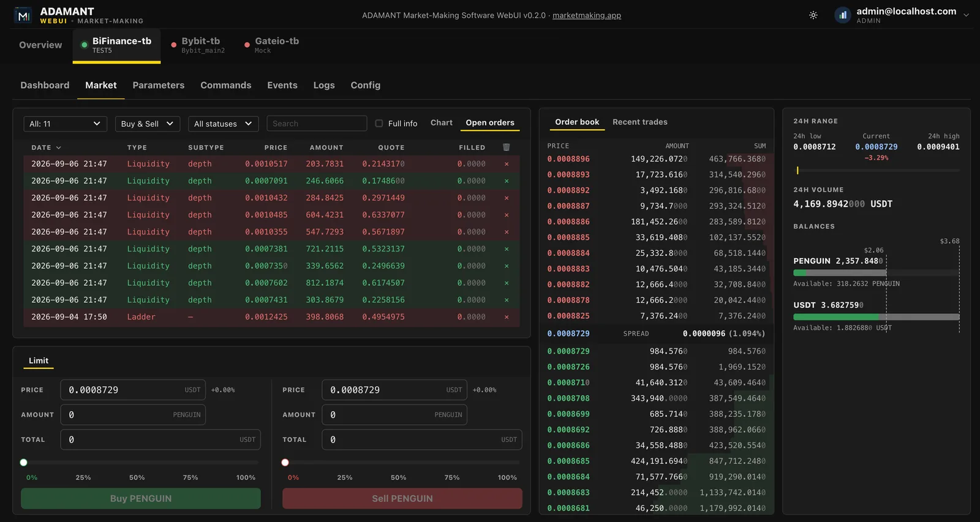Click the ADAMANT logo icon

pyautogui.click(x=23, y=16)
